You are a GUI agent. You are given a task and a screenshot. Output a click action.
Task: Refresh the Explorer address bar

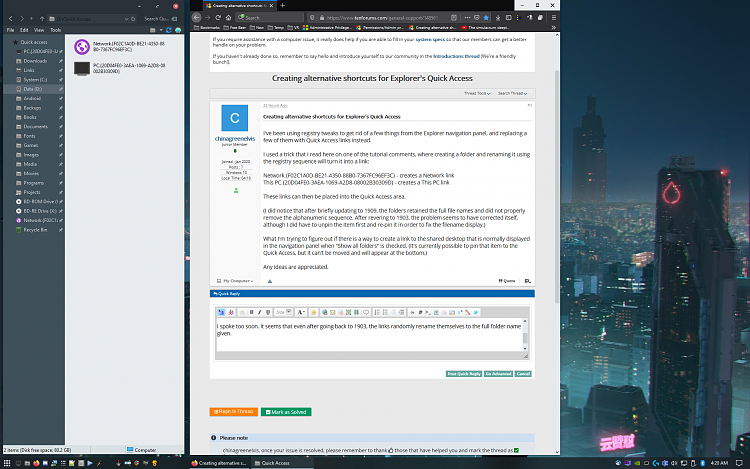click(133, 19)
